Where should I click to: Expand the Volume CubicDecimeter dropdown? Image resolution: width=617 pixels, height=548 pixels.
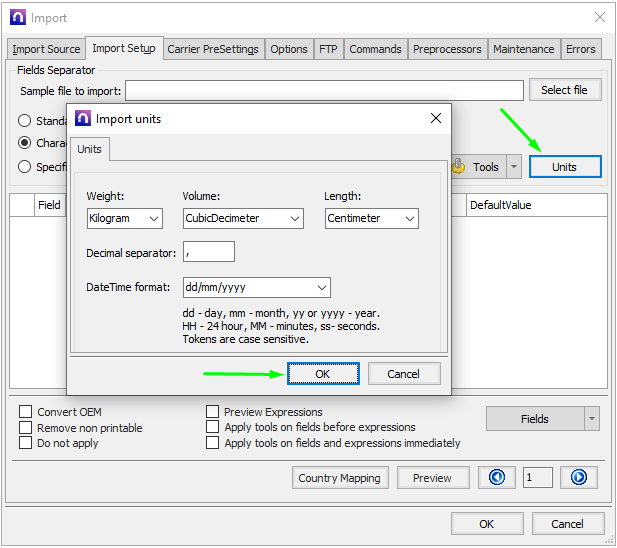(x=243, y=218)
